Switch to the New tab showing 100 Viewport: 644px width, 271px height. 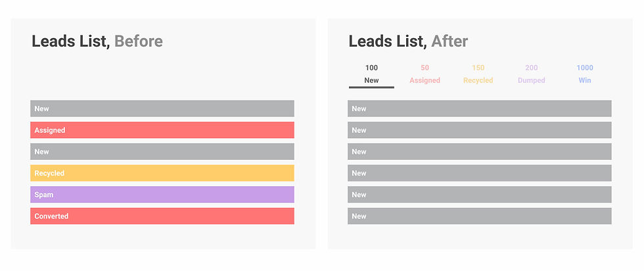(371, 74)
